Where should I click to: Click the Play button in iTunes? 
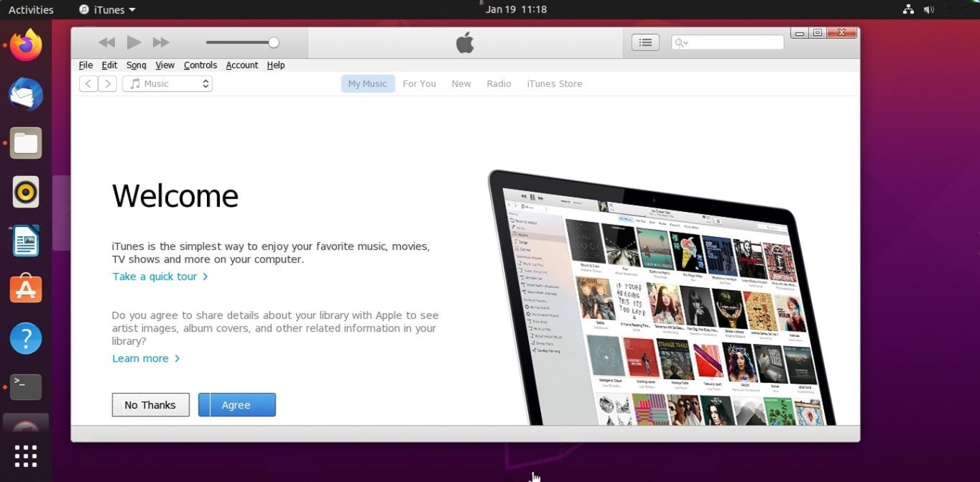[134, 42]
